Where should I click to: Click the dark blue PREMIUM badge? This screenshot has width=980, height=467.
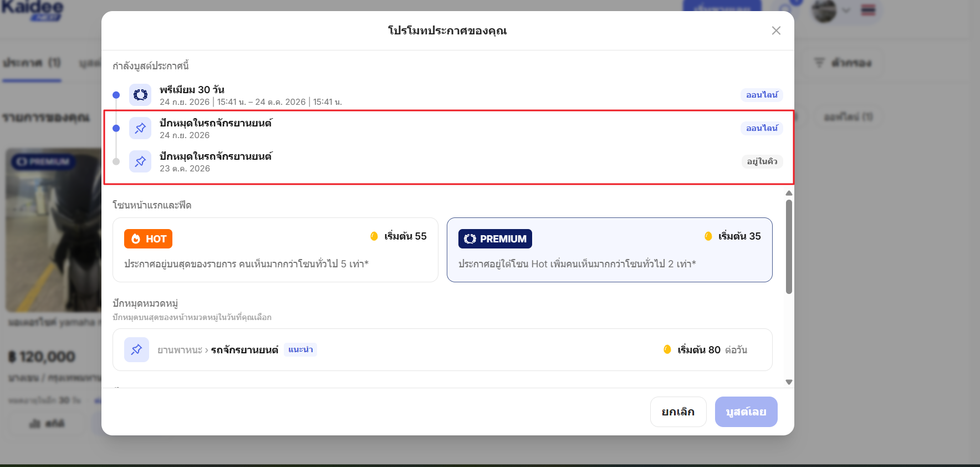(495, 238)
